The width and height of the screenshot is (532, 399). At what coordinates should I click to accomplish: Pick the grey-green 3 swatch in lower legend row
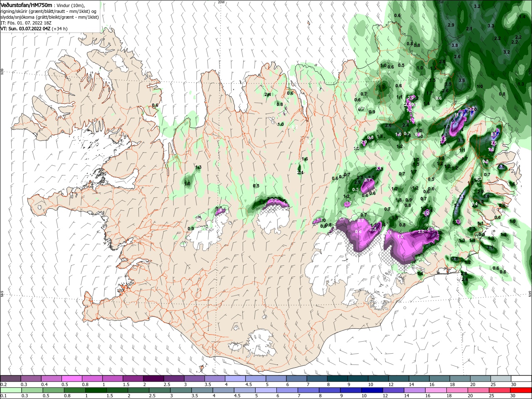(181, 390)
